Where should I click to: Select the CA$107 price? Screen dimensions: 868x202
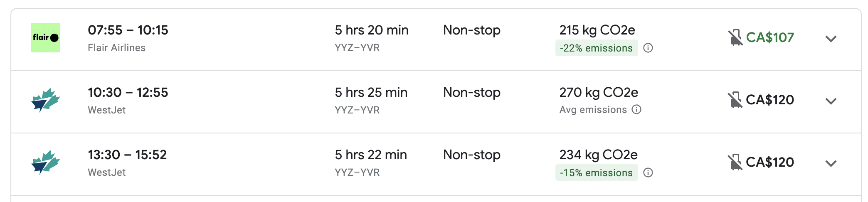(x=770, y=38)
